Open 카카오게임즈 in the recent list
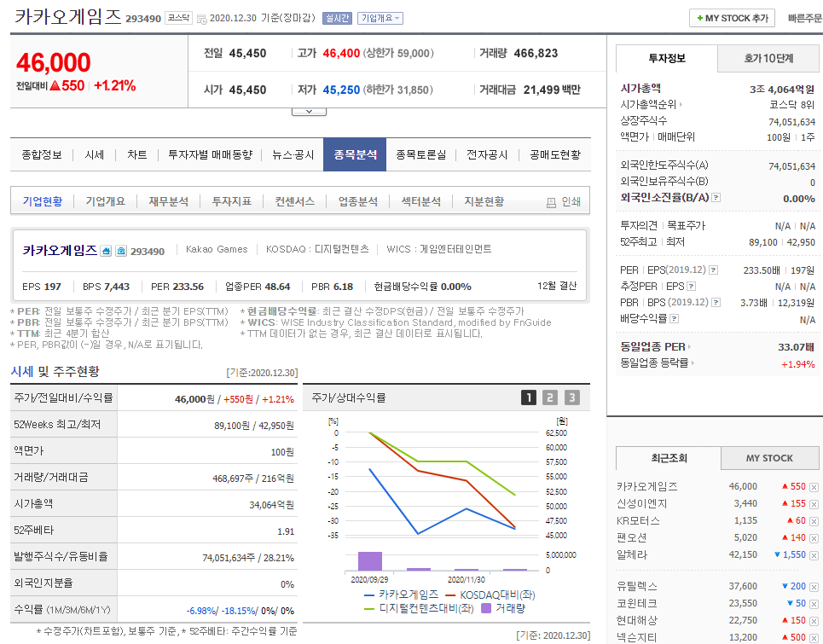823x644 pixels. pos(646,486)
